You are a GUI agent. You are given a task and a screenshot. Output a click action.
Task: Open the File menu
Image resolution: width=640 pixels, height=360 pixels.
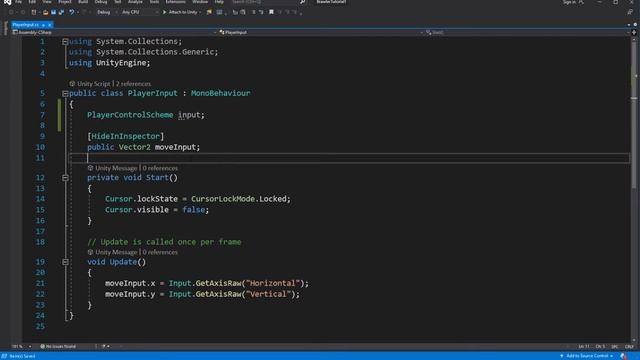18,2
